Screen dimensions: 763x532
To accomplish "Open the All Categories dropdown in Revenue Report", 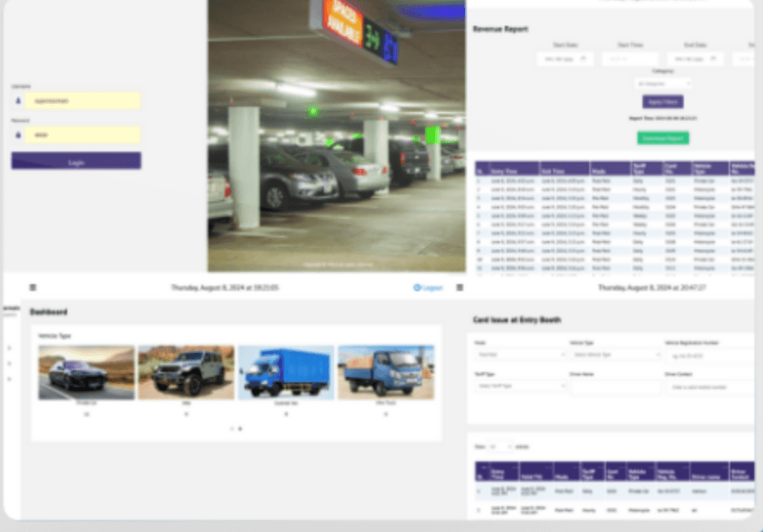I will 661,84.
